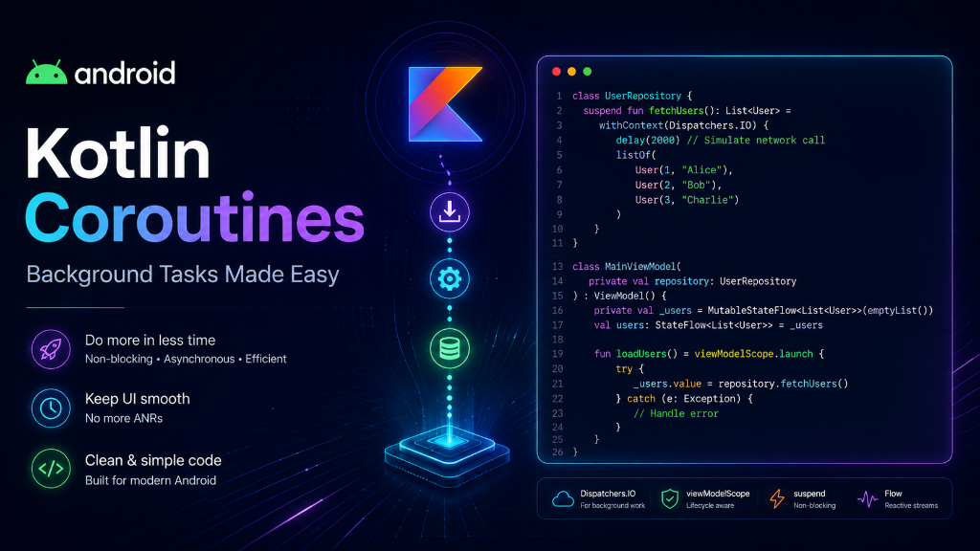Viewport: 980px width, 551px height.
Task: Click the 'Clean & simple code' text
Action: (x=153, y=460)
